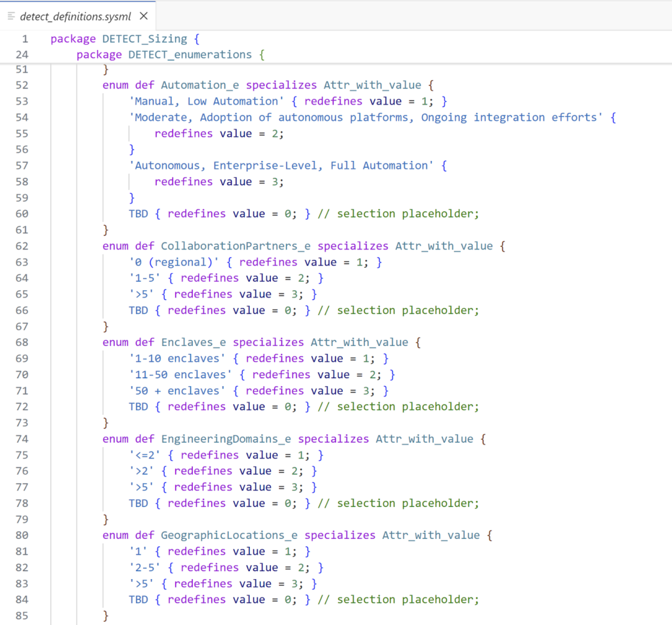Click 'Autonomous, Enterprise-Level, Full Automation' text

(x=281, y=165)
